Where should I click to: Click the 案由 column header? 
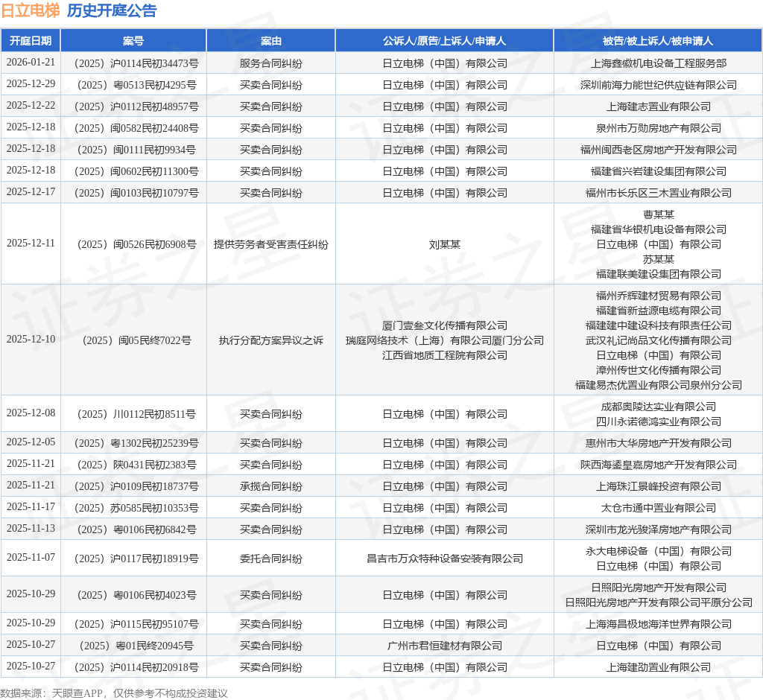(271, 41)
